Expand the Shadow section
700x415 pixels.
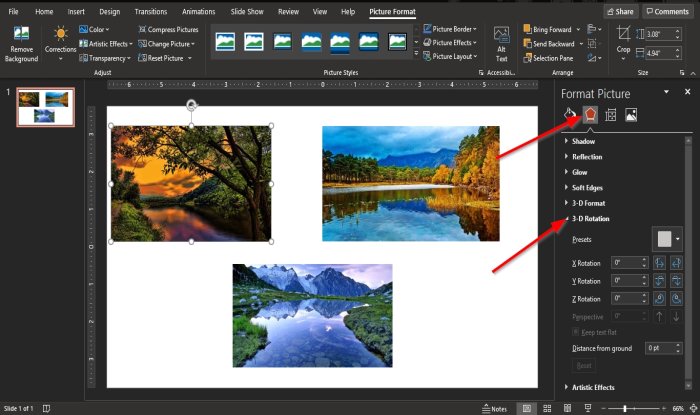(x=583, y=141)
